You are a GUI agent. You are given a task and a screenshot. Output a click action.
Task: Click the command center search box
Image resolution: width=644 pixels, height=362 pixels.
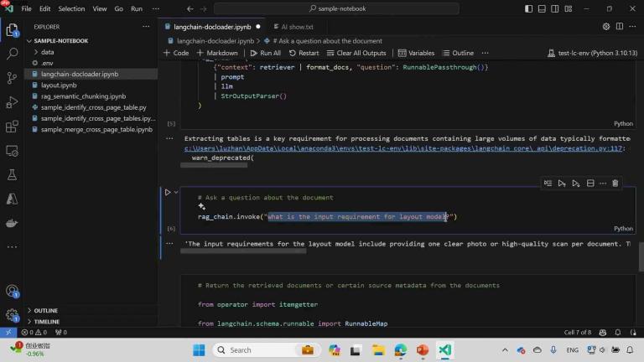tap(336, 8)
